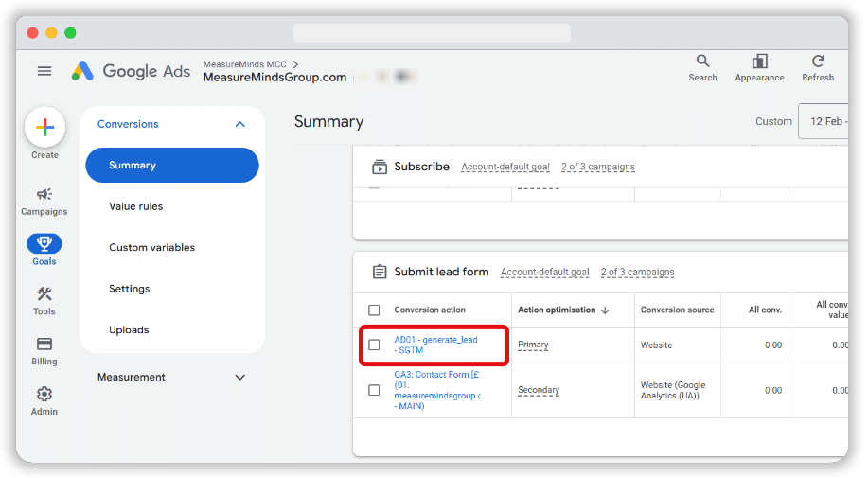Click the Google Ads logo

coord(131,71)
